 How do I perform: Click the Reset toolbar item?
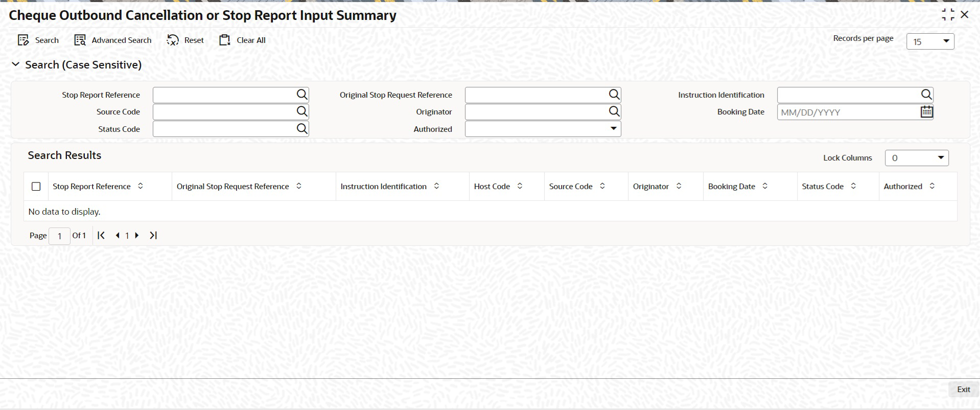[185, 40]
